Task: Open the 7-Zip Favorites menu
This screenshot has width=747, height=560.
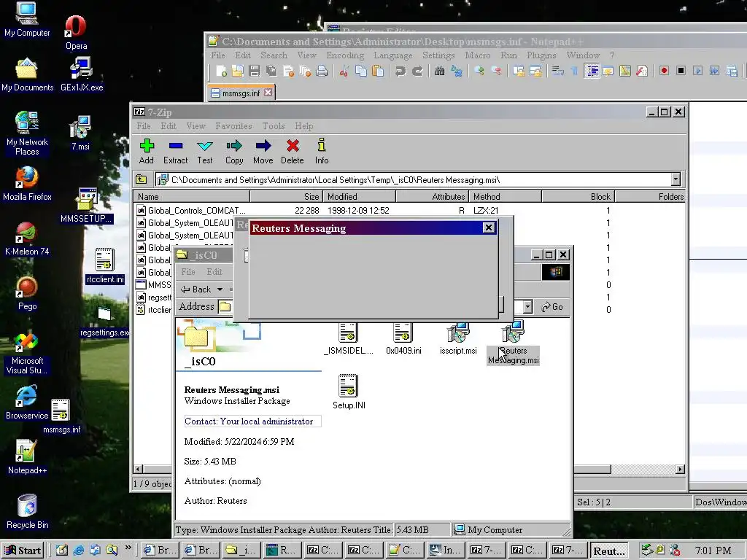Action: pyautogui.click(x=233, y=126)
